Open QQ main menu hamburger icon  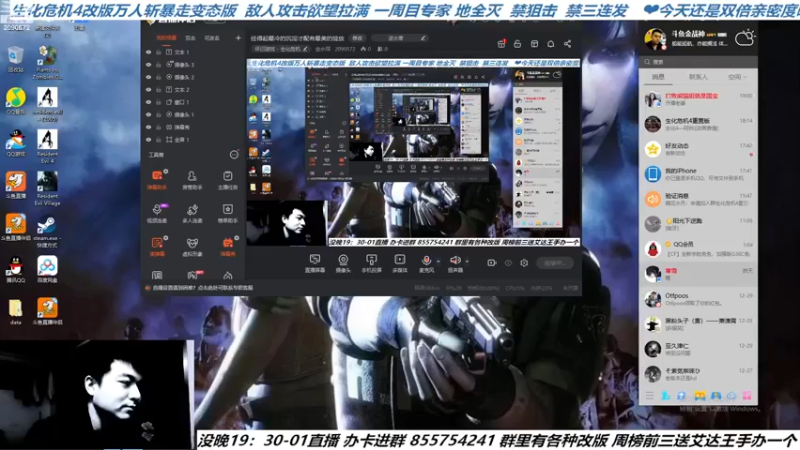click(x=649, y=395)
